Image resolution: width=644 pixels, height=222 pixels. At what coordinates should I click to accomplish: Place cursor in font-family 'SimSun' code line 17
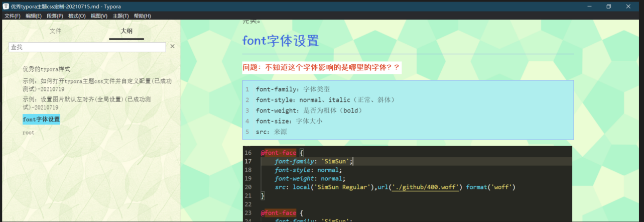[x=314, y=161]
